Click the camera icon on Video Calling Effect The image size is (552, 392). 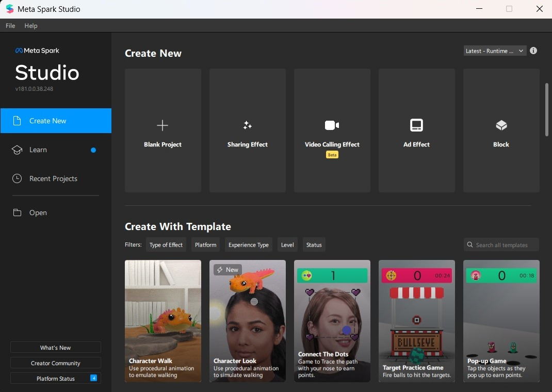[x=332, y=125]
